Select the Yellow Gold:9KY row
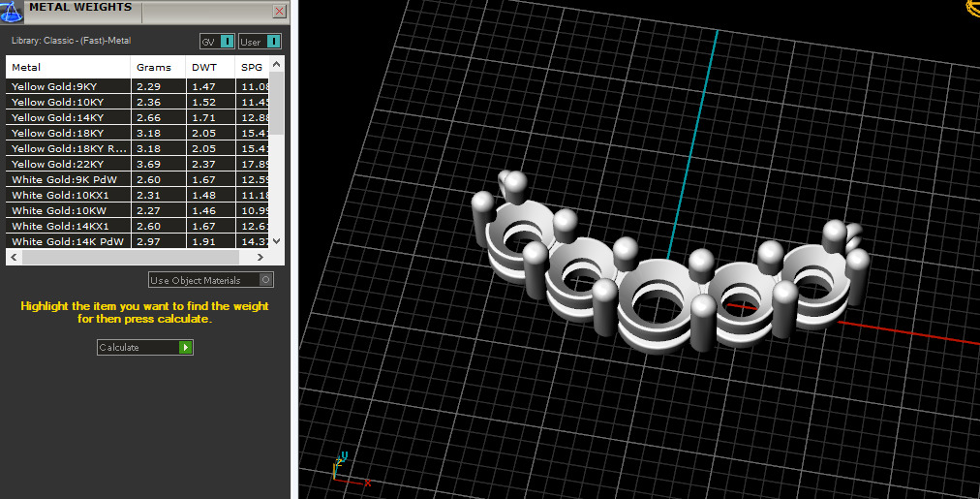 pos(138,86)
